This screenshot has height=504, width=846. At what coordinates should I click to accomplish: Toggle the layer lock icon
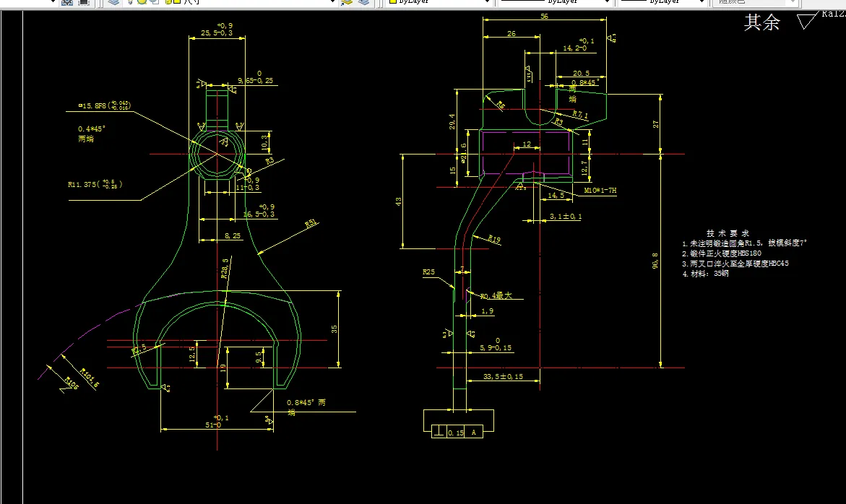[x=168, y=2]
